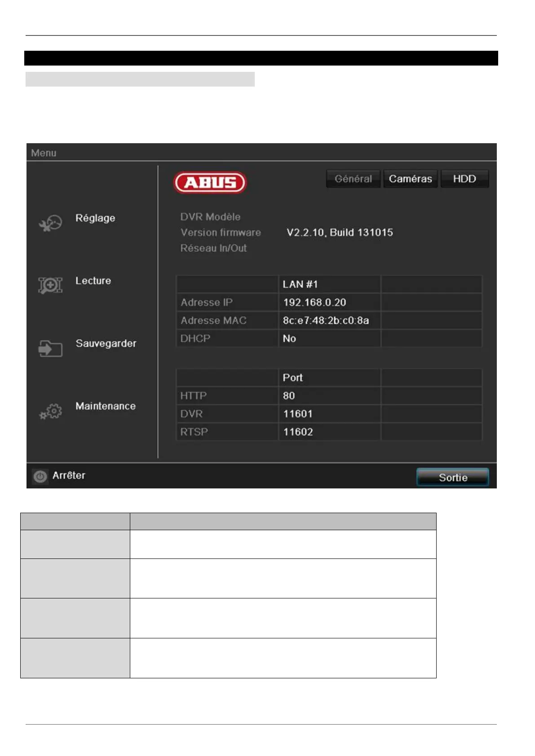Select the Maintenance menu label
The height and width of the screenshot is (756, 535).
click(106, 406)
